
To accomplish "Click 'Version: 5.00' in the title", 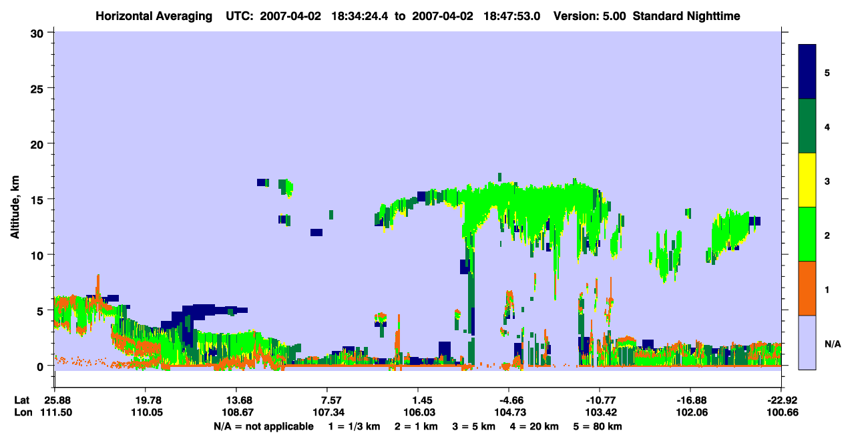I will [589, 16].
